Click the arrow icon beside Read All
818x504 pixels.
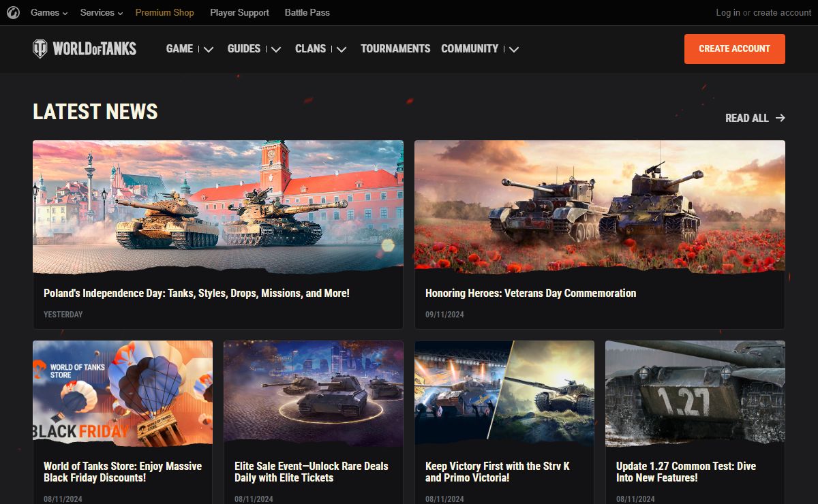(781, 118)
